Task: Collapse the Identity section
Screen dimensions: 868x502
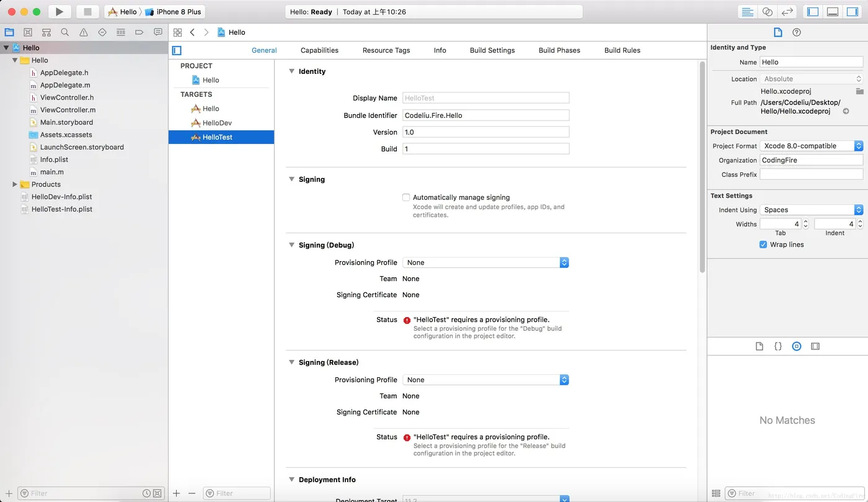Action: click(291, 71)
